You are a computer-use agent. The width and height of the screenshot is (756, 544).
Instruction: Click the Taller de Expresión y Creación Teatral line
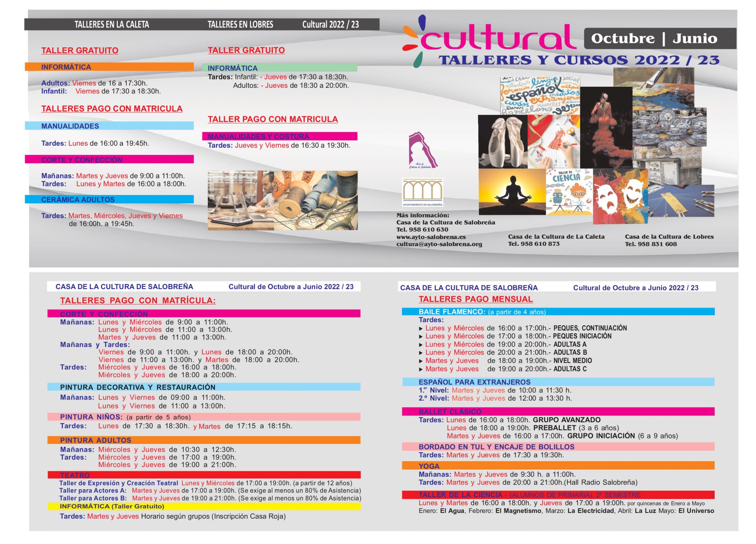pos(206,483)
